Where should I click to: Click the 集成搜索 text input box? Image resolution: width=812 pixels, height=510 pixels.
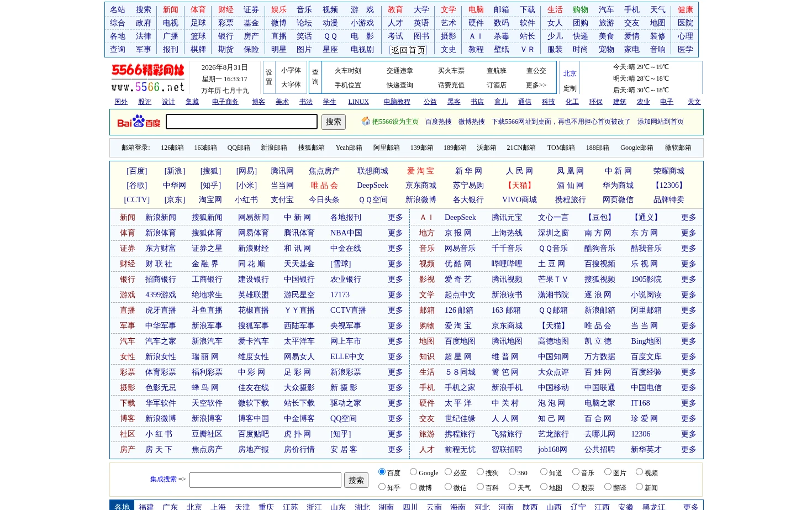(x=265, y=480)
